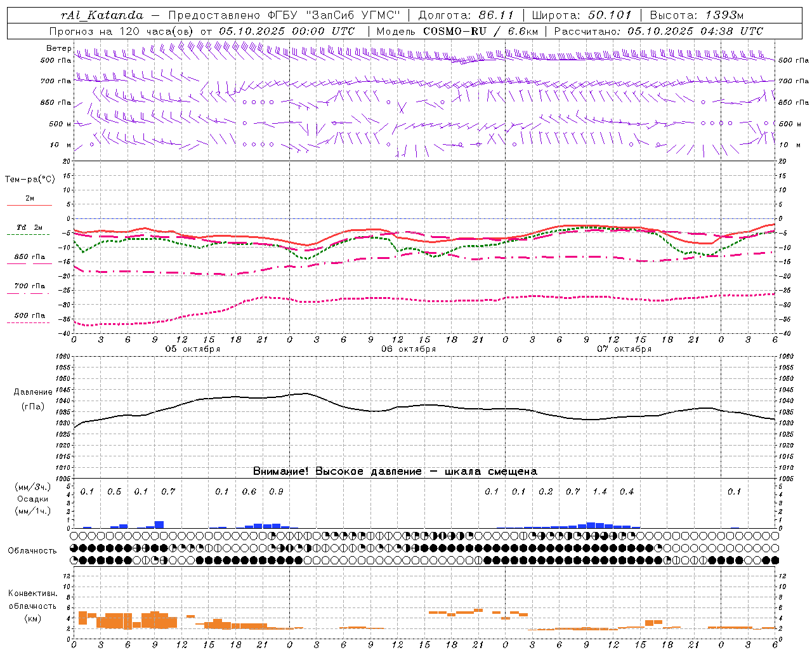Screen dimensions: 812x650
Task: Click the longitude value Долгота: 86.11
Action: click(x=466, y=15)
